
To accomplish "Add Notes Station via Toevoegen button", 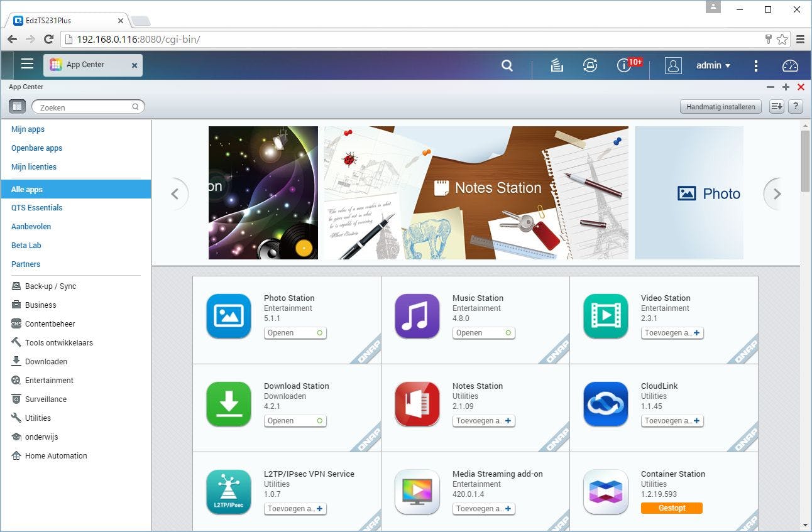I will click(x=484, y=421).
